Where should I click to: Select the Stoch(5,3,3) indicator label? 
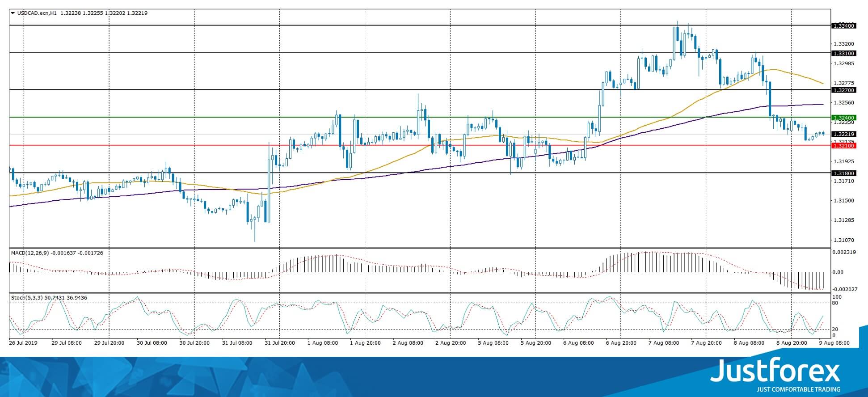(x=27, y=298)
